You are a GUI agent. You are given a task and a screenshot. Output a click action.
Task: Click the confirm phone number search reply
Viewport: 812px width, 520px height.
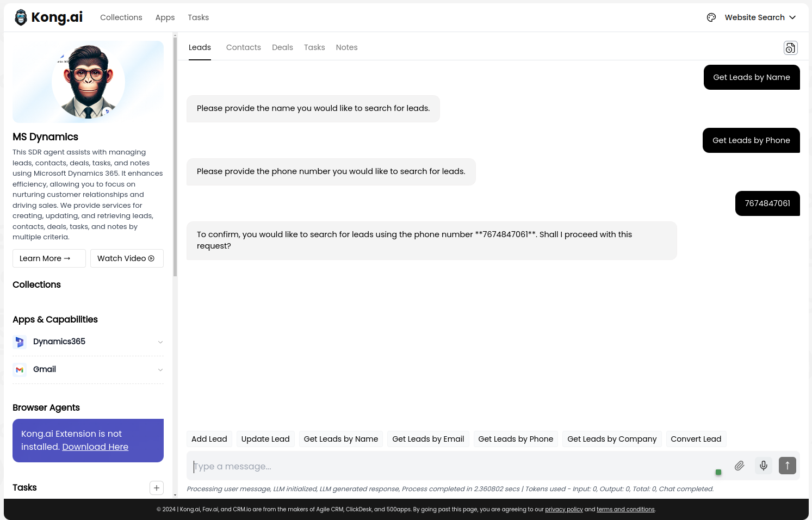[x=432, y=240]
